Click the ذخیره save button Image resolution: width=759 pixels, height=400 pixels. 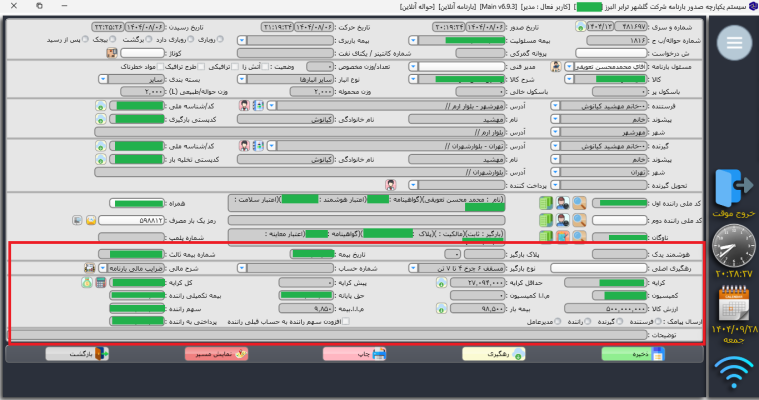click(641, 352)
